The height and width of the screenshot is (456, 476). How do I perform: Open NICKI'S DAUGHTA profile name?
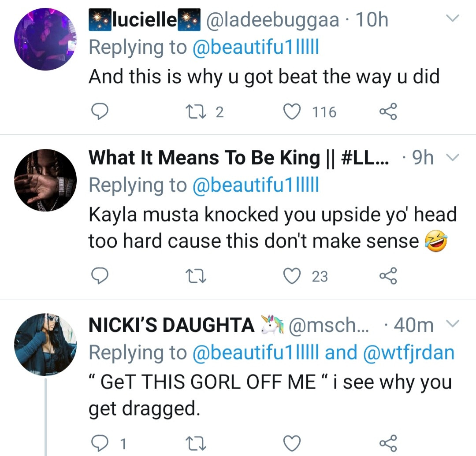point(171,325)
